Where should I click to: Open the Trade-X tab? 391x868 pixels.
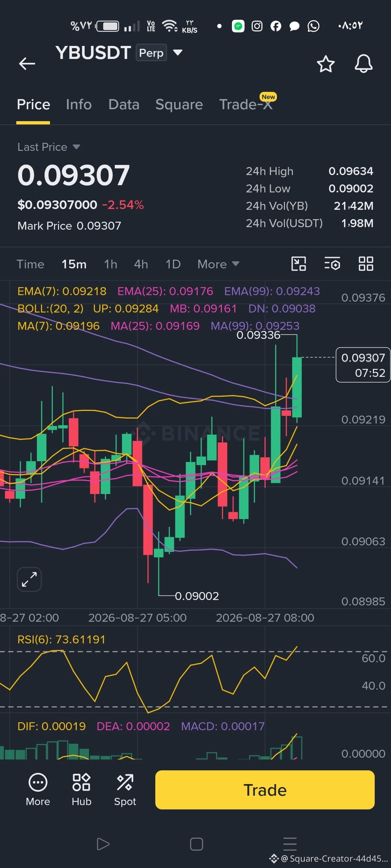point(246,105)
